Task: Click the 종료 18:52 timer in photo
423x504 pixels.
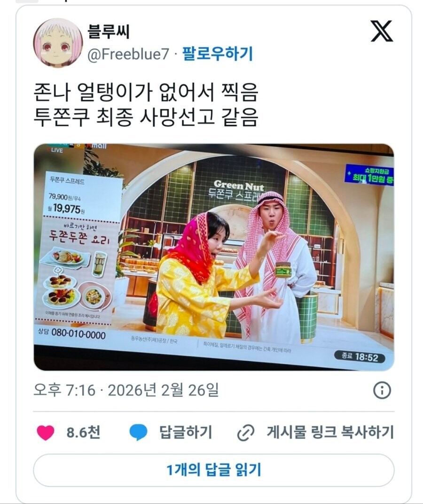Action: tap(359, 357)
